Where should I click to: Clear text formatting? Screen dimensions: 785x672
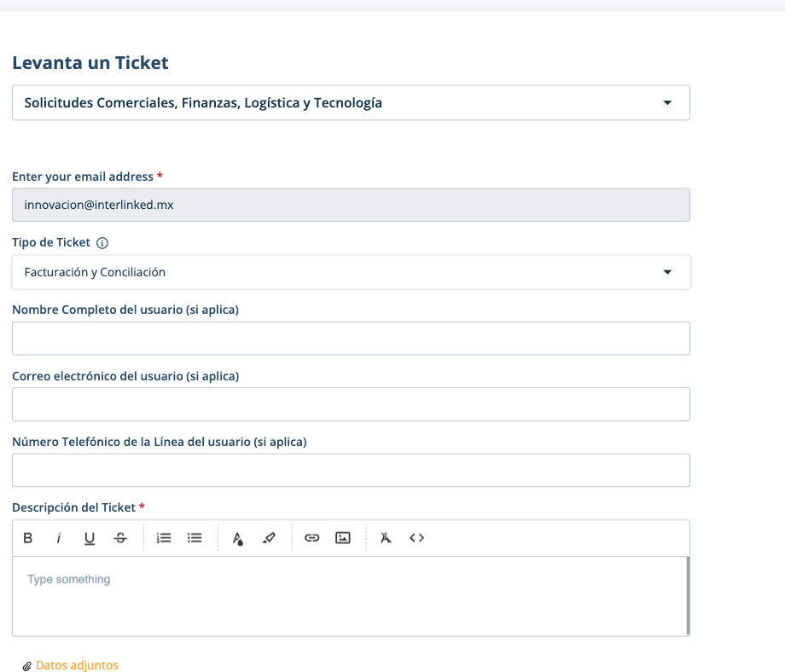pos(386,538)
